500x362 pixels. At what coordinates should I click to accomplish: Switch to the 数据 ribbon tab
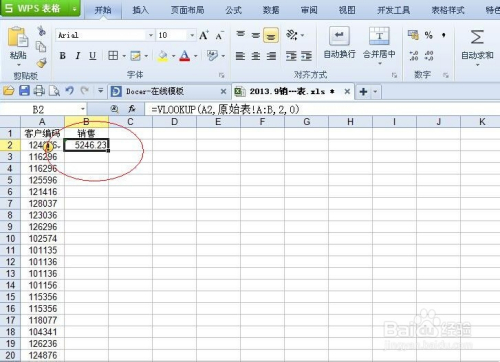[271, 10]
